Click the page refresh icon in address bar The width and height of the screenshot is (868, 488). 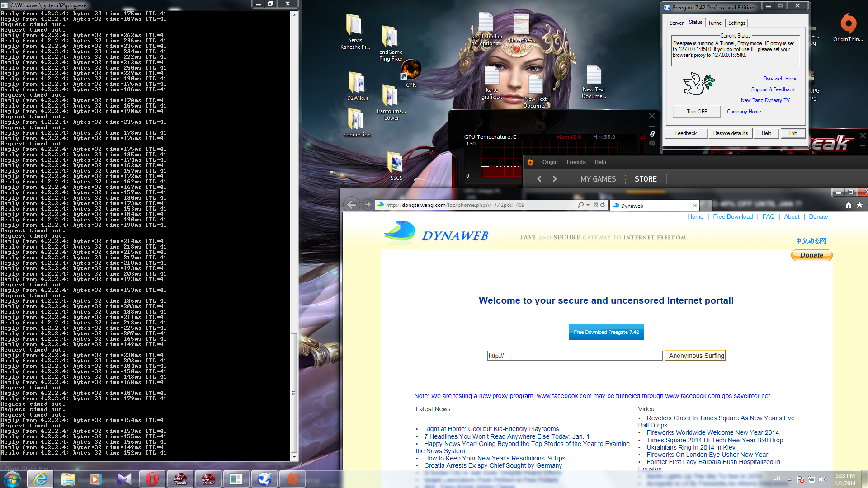(x=603, y=205)
